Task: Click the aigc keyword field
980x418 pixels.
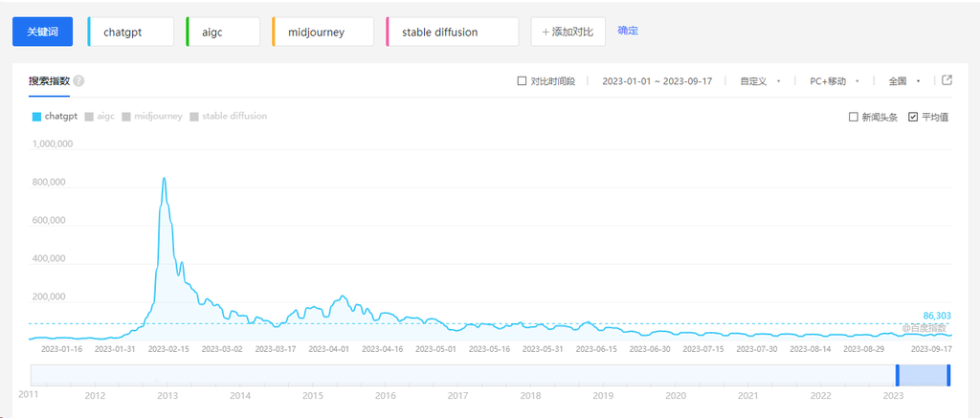Action: tap(223, 32)
